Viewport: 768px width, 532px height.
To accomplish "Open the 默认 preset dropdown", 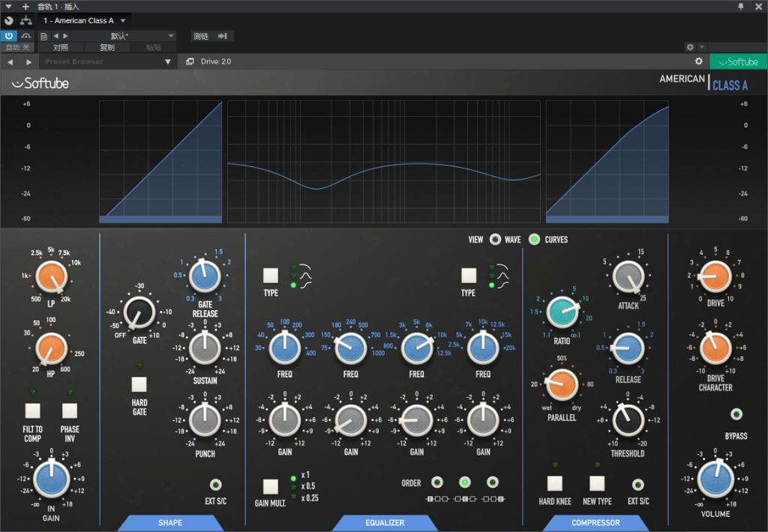I will [x=171, y=36].
